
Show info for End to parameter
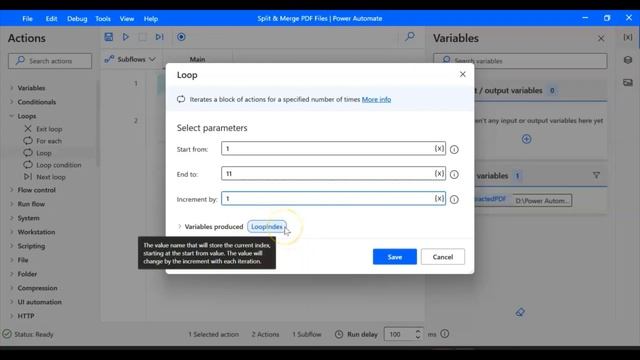click(454, 174)
